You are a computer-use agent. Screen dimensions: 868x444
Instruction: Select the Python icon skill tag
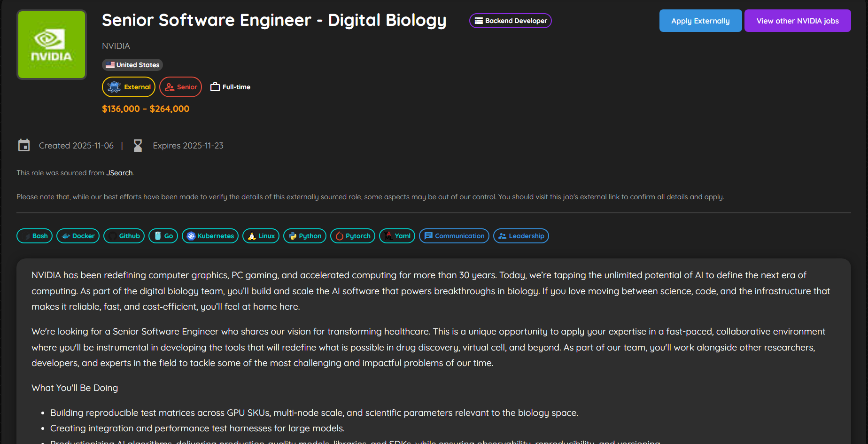(x=292, y=236)
